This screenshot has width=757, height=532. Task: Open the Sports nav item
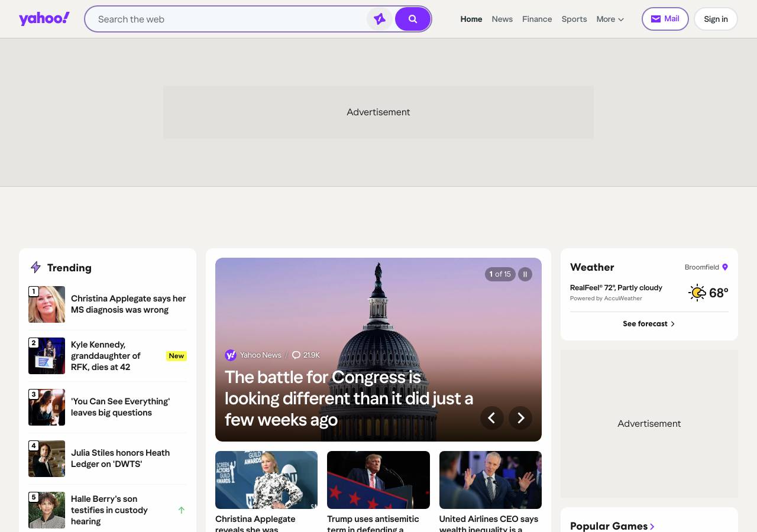coord(574,19)
